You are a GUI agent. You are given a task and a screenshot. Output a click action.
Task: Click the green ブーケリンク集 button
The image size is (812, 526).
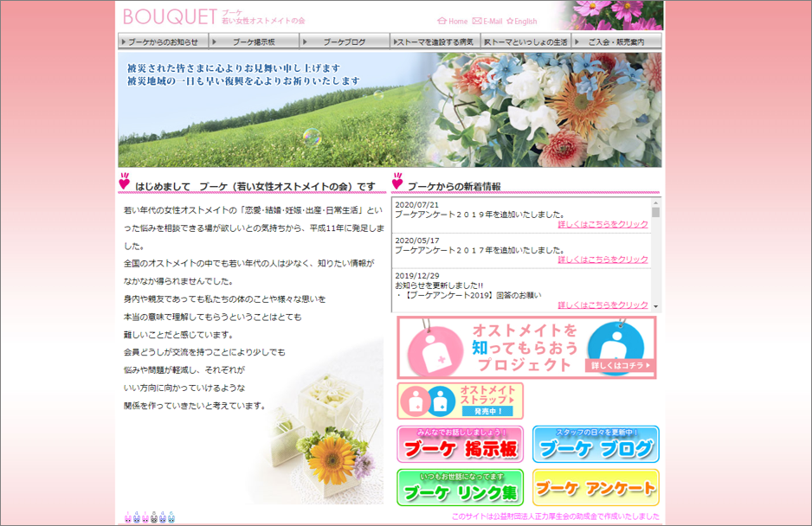tap(461, 488)
